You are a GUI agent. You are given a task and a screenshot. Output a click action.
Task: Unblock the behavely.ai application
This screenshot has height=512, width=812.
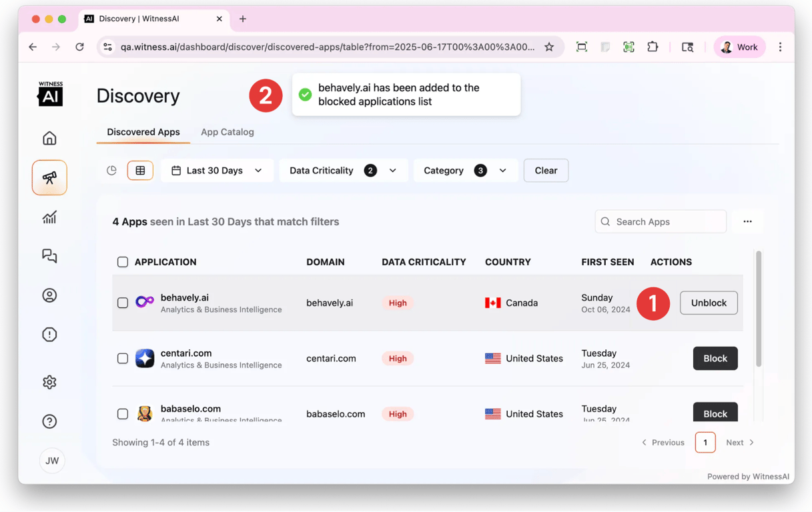(x=709, y=303)
